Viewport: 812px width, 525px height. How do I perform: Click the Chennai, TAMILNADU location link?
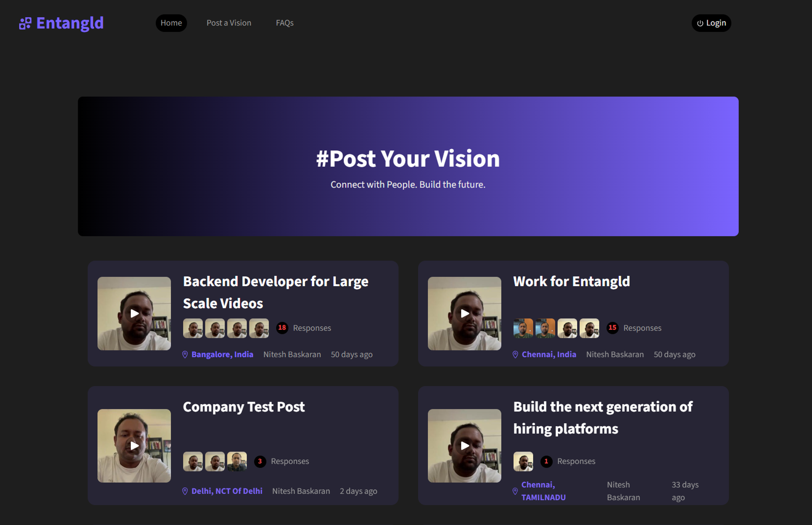coord(543,491)
